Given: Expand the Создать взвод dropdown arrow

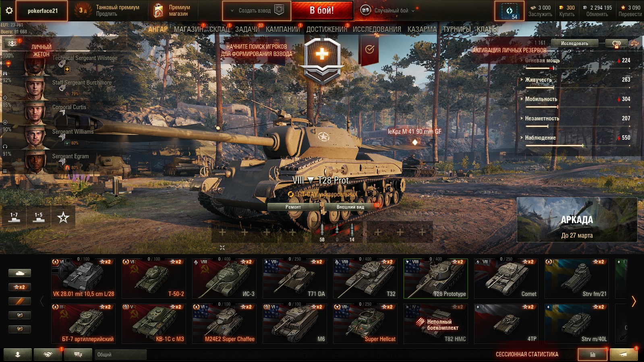Looking at the screenshot, I should click(x=232, y=11).
